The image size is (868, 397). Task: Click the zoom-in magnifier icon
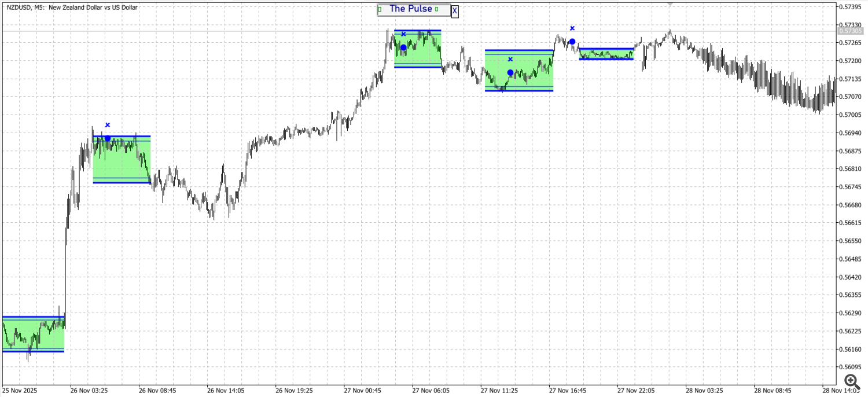click(851, 381)
